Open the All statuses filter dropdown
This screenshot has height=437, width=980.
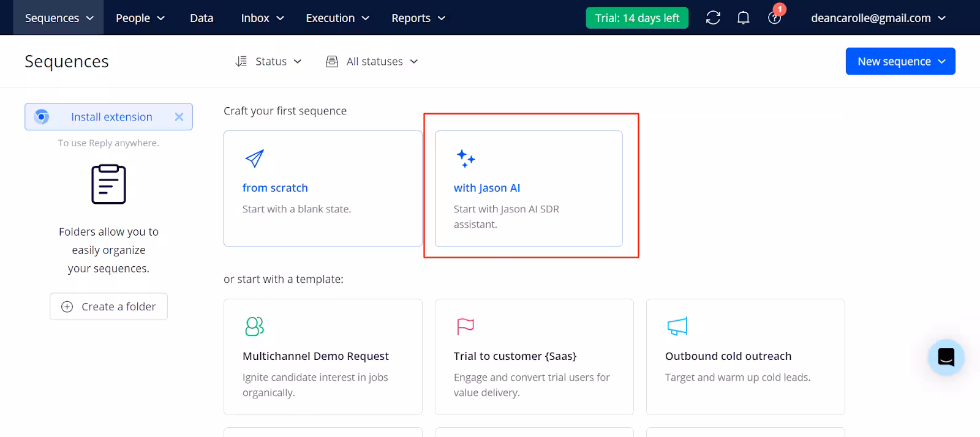point(372,61)
